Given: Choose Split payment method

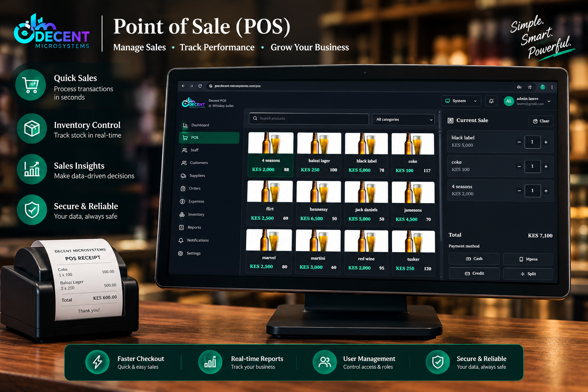Looking at the screenshot, I should pyautogui.click(x=528, y=274).
